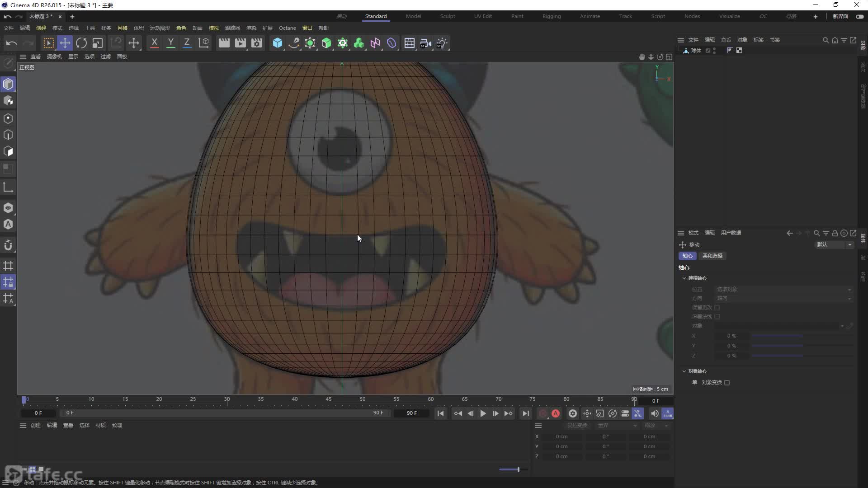Collapse the 建模轴心 section
This screenshot has width=868, height=488.
click(x=684, y=278)
